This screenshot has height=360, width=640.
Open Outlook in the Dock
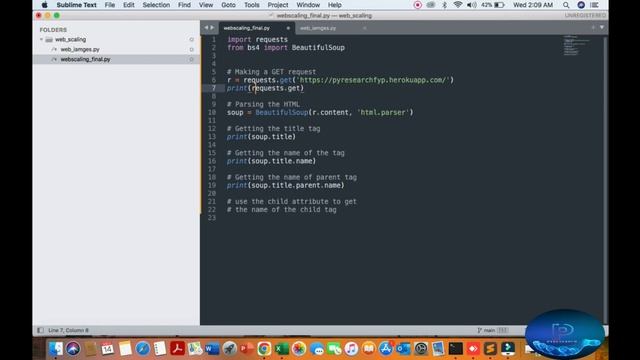click(x=403, y=349)
